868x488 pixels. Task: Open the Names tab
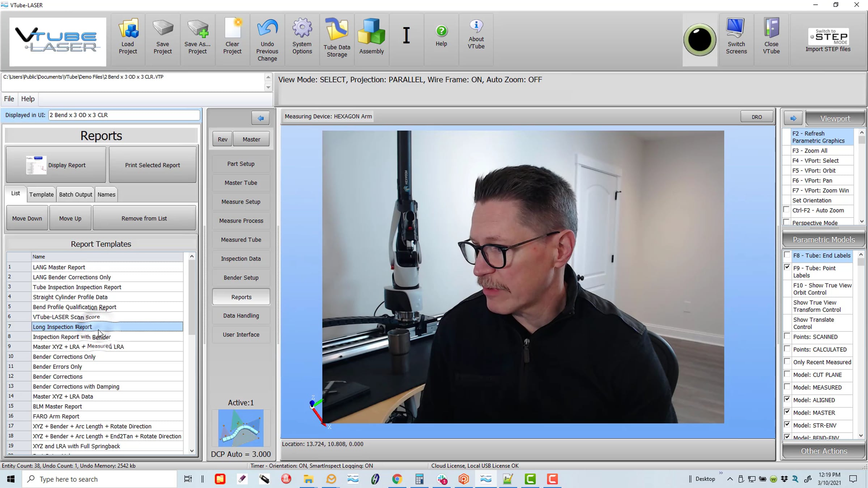106,194
